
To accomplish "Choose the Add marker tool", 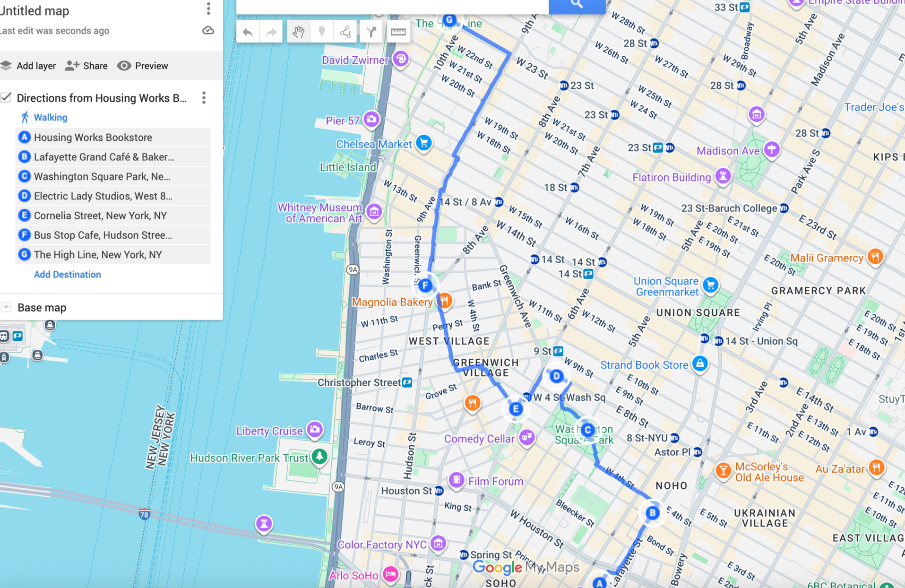I will point(322,32).
